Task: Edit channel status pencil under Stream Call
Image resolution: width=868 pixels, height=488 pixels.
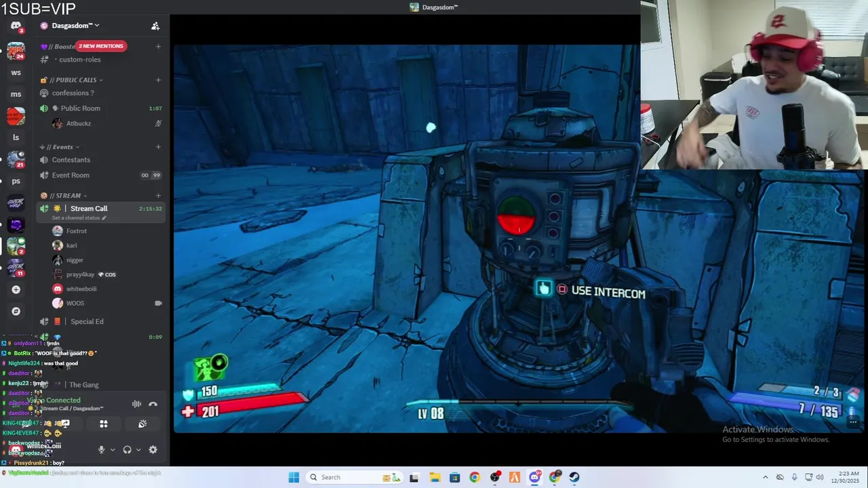Action: pyautogui.click(x=104, y=218)
